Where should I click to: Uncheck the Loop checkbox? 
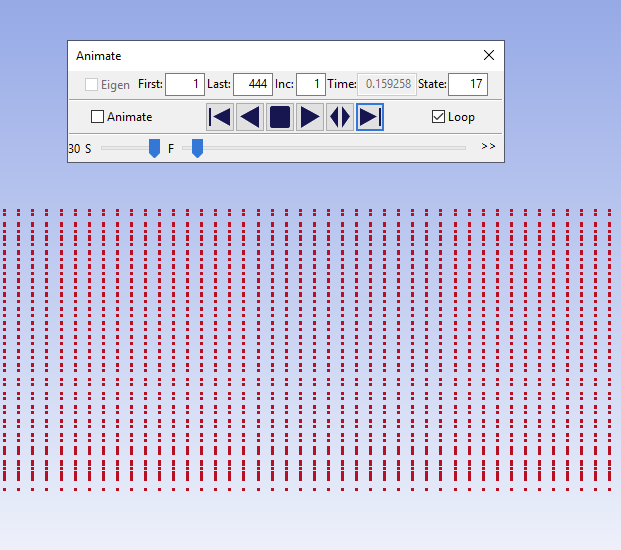click(438, 117)
